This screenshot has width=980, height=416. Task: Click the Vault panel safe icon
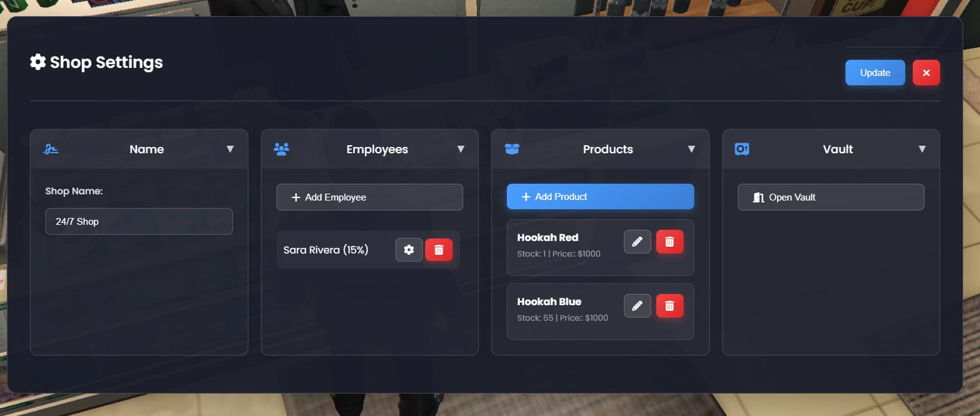742,149
